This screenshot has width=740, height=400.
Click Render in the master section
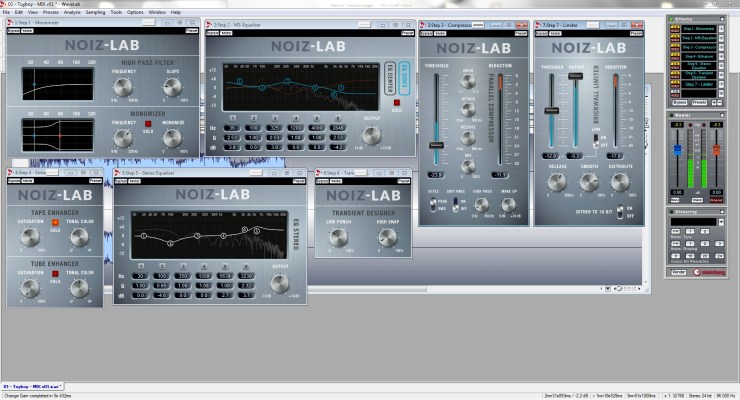click(x=678, y=272)
